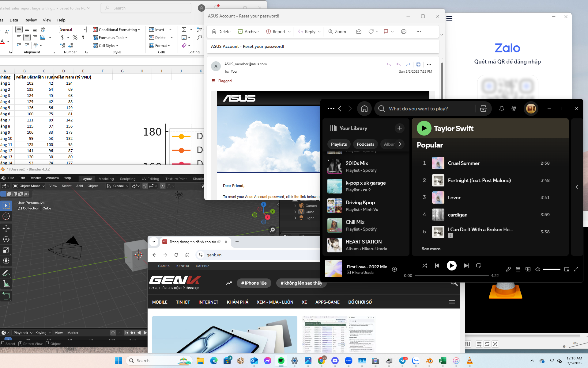Reload the genk.vn page

pyautogui.click(x=176, y=255)
